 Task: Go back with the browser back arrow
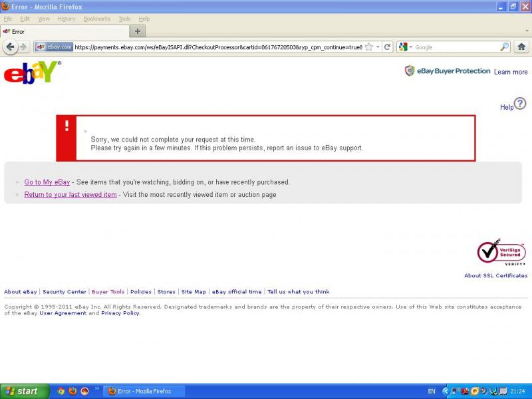(x=10, y=47)
